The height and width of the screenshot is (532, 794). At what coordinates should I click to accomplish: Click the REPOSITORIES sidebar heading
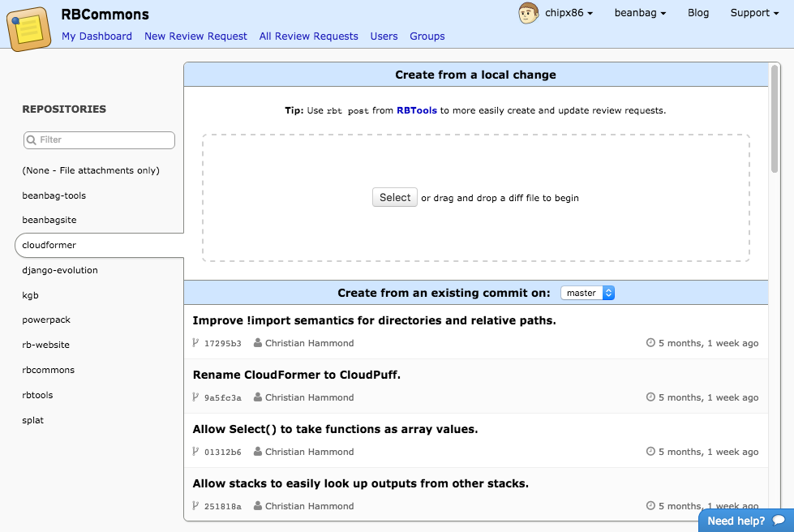click(x=64, y=109)
